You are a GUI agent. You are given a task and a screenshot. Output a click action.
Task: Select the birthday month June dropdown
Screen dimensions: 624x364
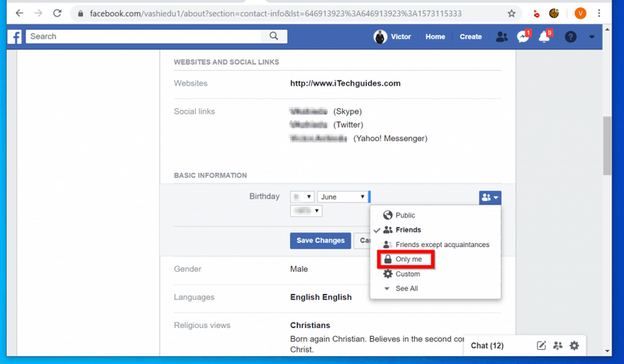(342, 196)
